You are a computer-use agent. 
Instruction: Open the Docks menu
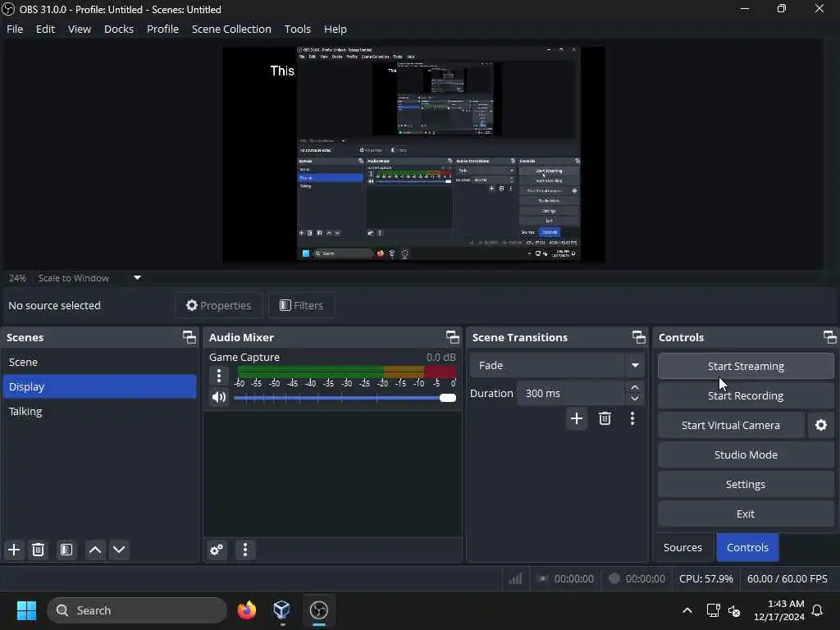118,29
